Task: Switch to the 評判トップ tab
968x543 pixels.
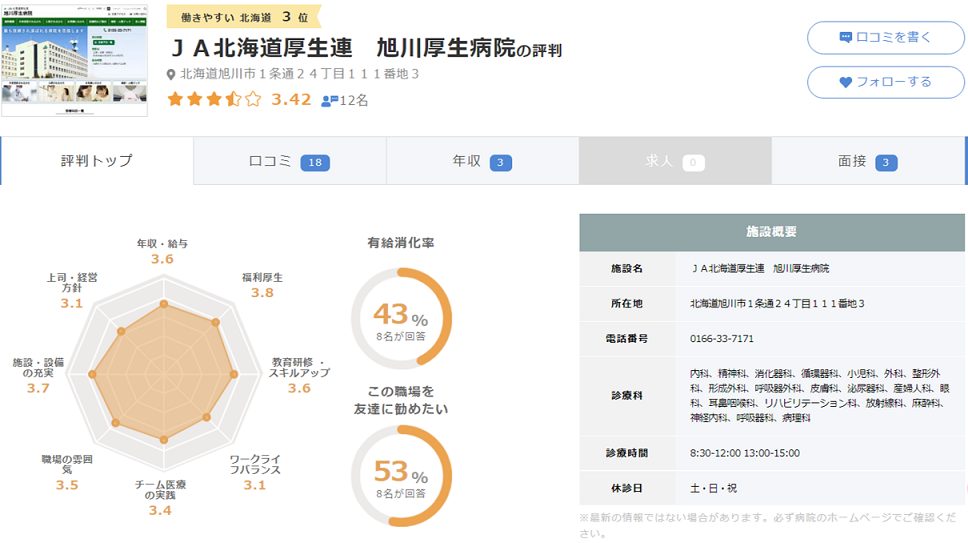Action: click(97, 161)
